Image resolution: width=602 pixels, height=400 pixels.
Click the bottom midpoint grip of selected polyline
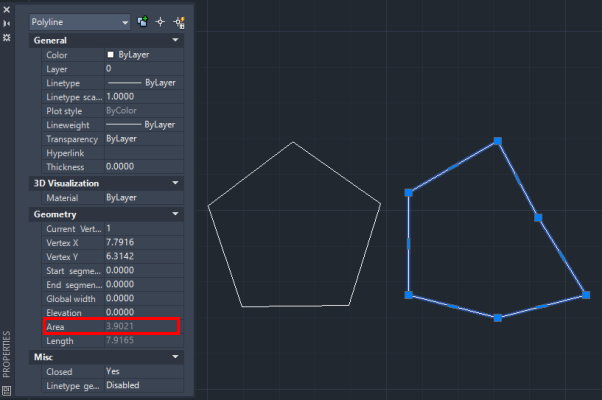[497, 317]
